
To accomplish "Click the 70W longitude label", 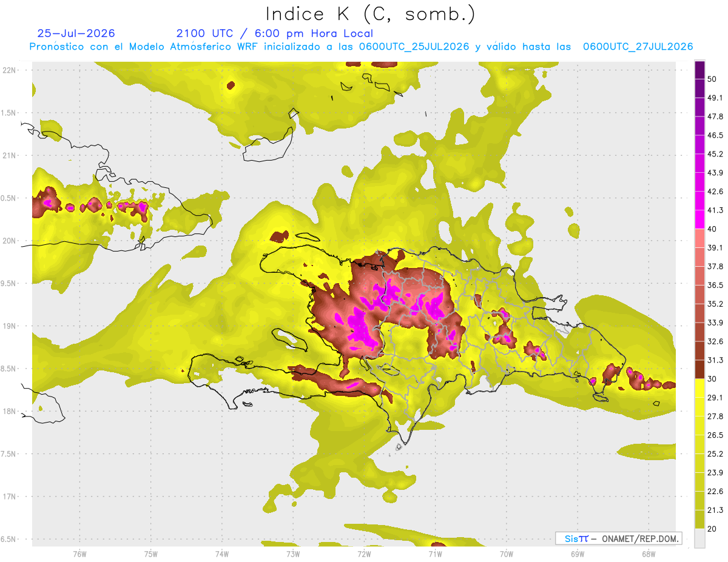I will 507,554.
